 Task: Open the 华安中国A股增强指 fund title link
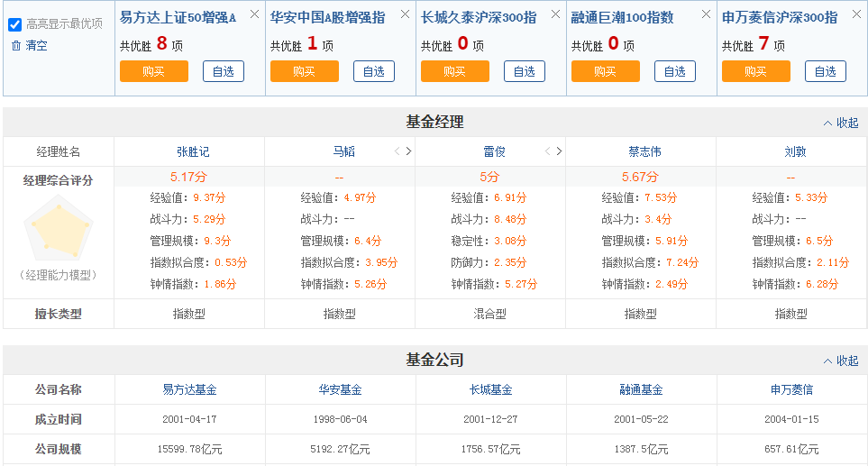click(328, 18)
